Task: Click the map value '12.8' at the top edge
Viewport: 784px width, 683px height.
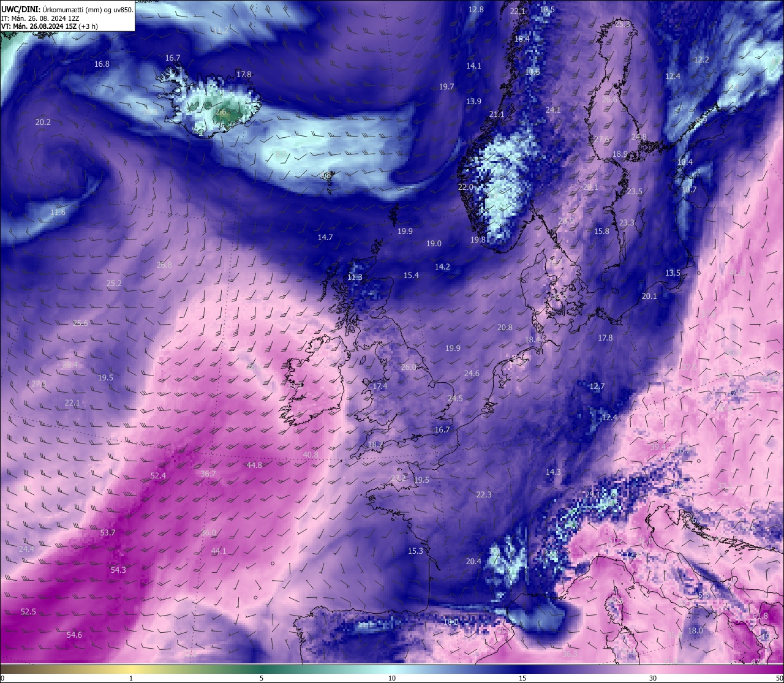Action: [476, 10]
